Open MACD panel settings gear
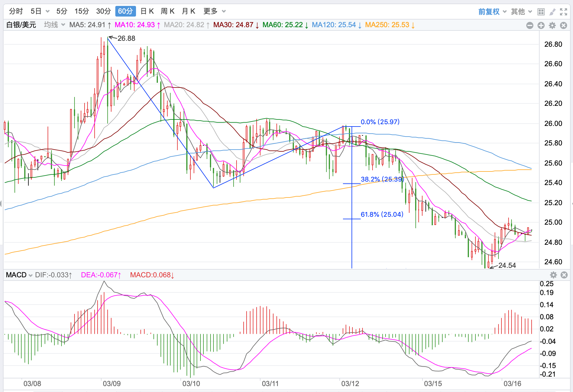 click(x=553, y=275)
